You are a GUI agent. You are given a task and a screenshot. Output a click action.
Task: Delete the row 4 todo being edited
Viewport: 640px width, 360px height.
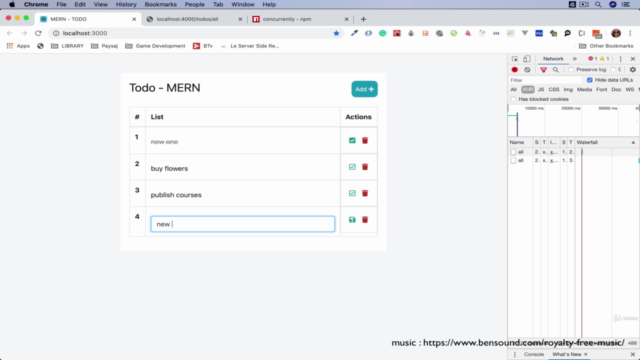coord(365,220)
